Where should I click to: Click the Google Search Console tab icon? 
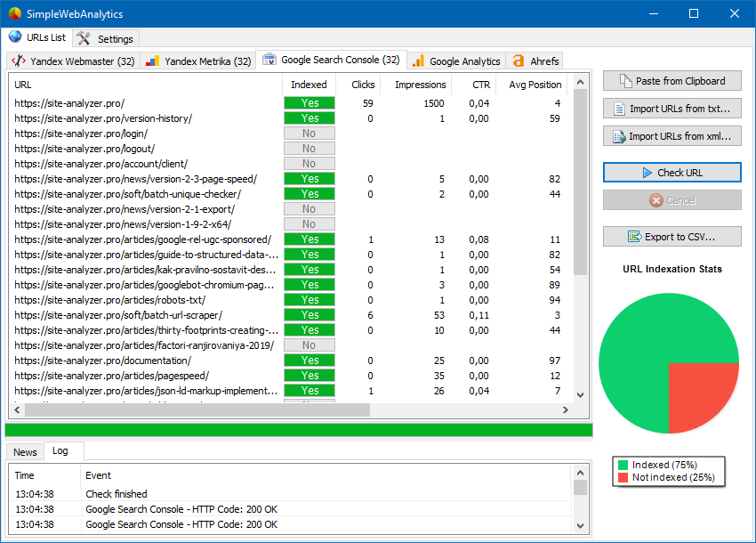point(269,61)
